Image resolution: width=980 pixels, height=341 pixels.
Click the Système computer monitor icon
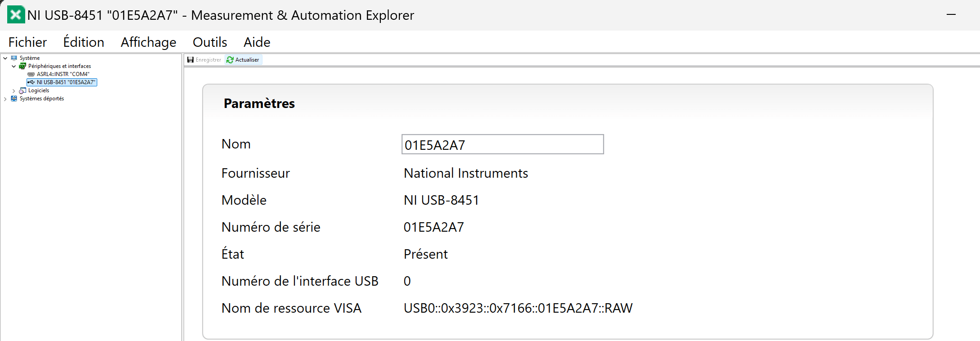click(14, 58)
